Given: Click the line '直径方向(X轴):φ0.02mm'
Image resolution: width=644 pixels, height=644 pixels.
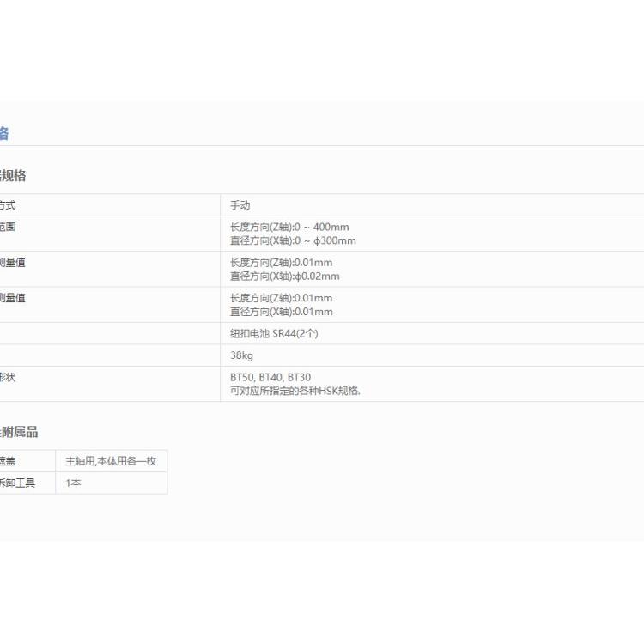Looking at the screenshot, I should point(284,276).
